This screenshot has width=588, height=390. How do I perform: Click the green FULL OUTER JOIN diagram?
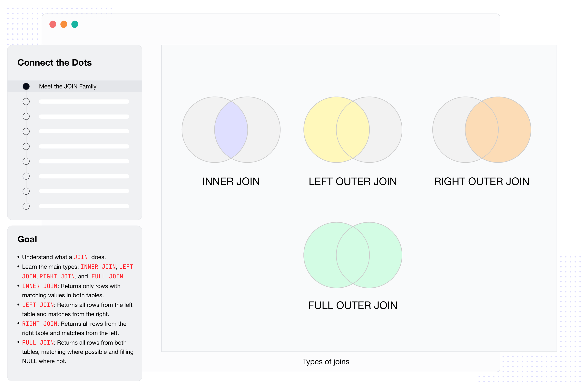click(x=353, y=255)
